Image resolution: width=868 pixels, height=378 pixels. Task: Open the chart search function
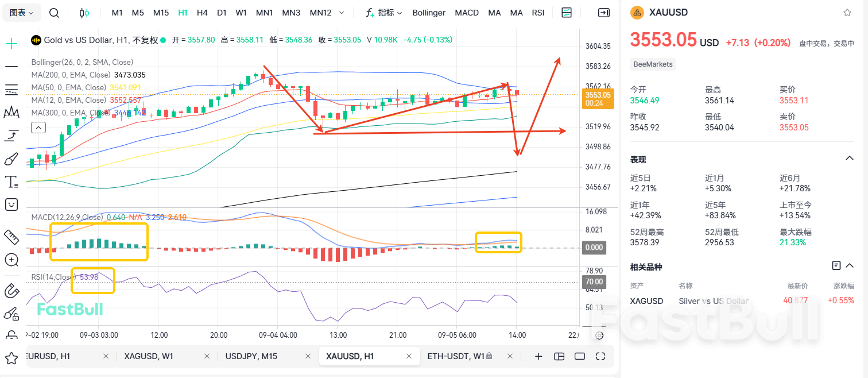click(54, 12)
